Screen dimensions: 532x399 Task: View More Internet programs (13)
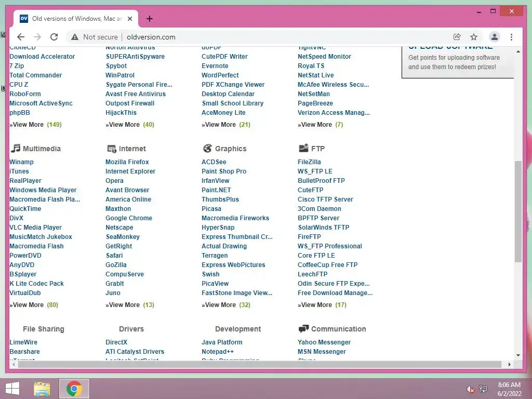click(x=129, y=304)
